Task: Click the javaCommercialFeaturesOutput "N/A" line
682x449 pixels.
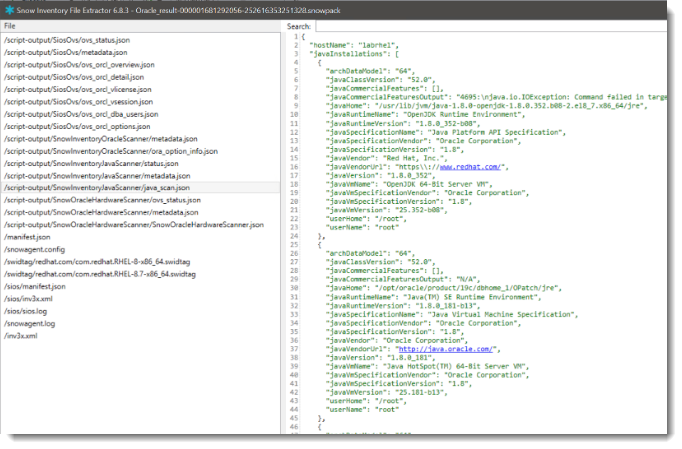Action: (403, 279)
